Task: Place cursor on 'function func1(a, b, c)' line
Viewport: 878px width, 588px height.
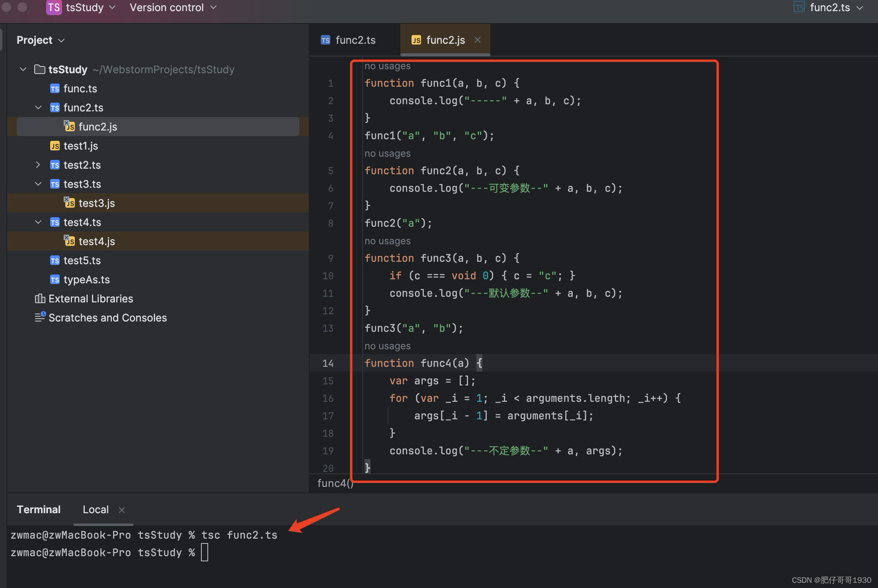Action: coord(442,83)
